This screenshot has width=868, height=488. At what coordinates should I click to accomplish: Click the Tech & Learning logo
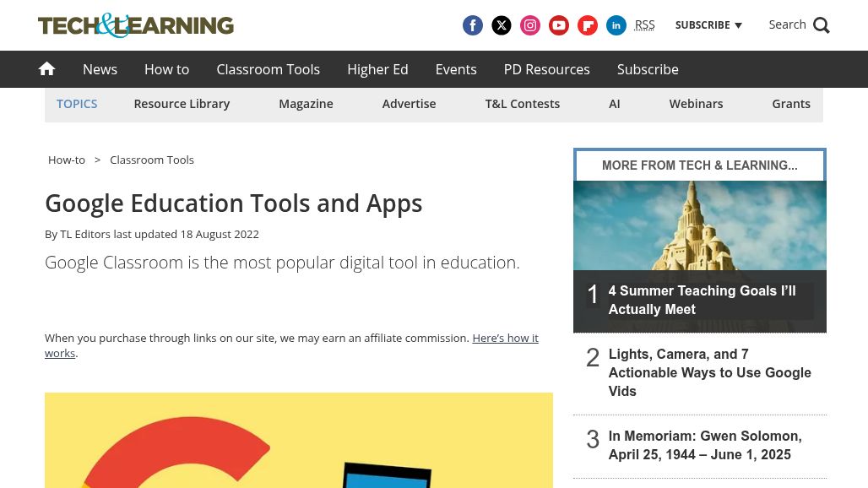136,25
